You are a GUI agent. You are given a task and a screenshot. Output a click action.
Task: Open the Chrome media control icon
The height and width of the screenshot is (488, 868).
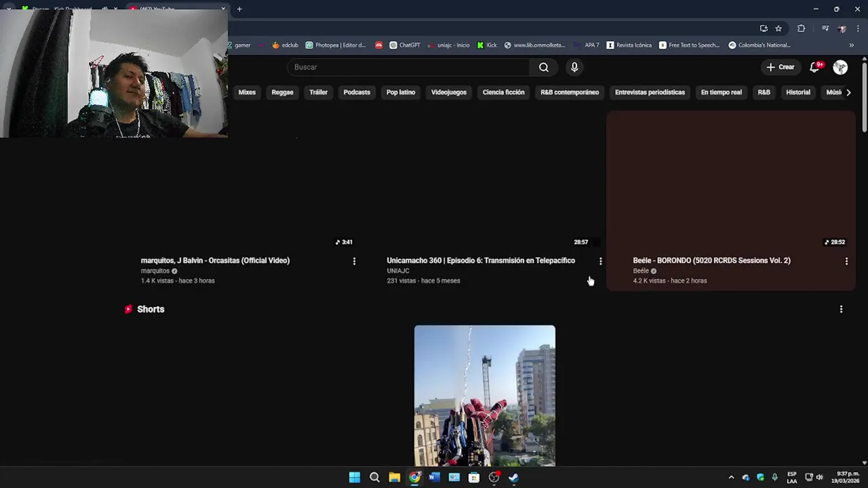pos(825,28)
